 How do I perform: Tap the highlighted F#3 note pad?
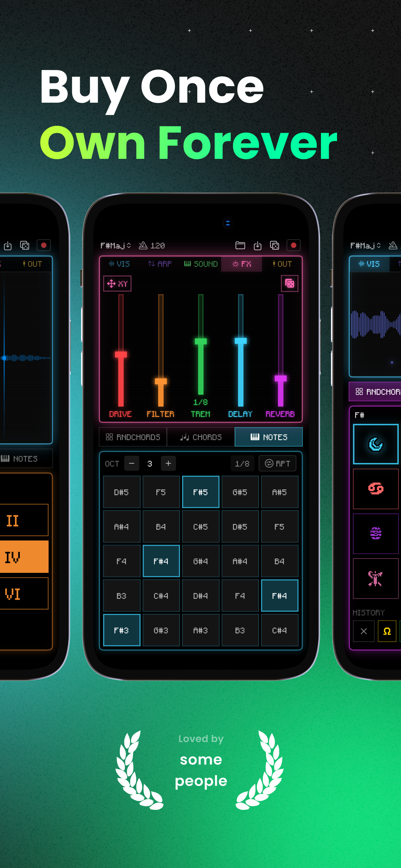point(122,630)
